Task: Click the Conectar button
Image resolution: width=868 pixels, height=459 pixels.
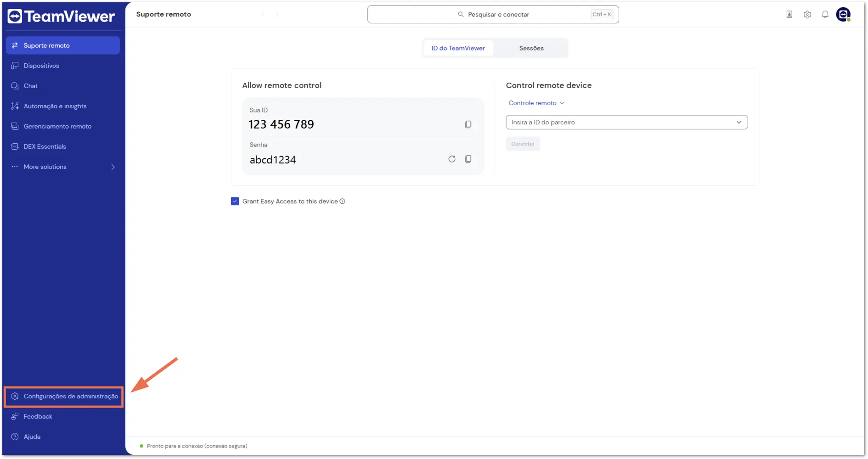Action: [x=523, y=144]
